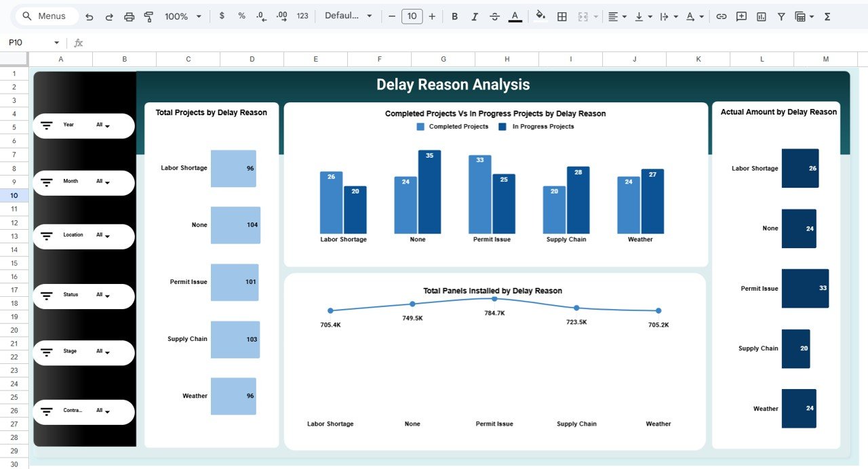Toggle italic formatting
Screen dimensions: 868x469
pyautogui.click(x=474, y=16)
